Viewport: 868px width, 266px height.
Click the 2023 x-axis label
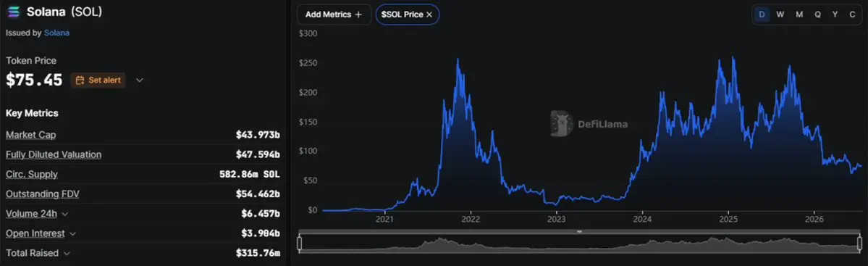click(x=556, y=220)
